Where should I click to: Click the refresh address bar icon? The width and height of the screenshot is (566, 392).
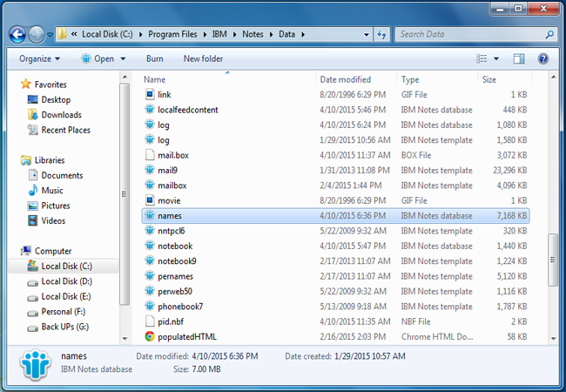[381, 35]
